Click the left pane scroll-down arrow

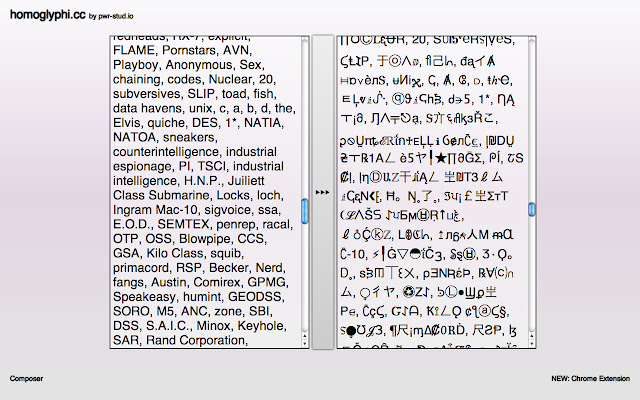click(304, 344)
